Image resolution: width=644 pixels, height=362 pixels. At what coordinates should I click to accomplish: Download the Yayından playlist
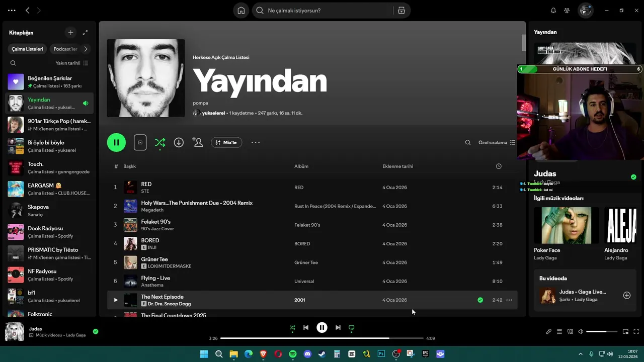pos(179,143)
